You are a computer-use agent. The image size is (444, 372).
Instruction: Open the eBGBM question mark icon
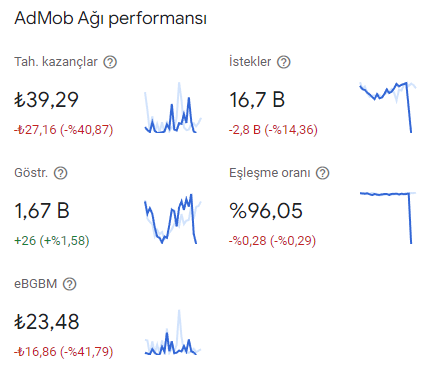pyautogui.click(x=70, y=284)
